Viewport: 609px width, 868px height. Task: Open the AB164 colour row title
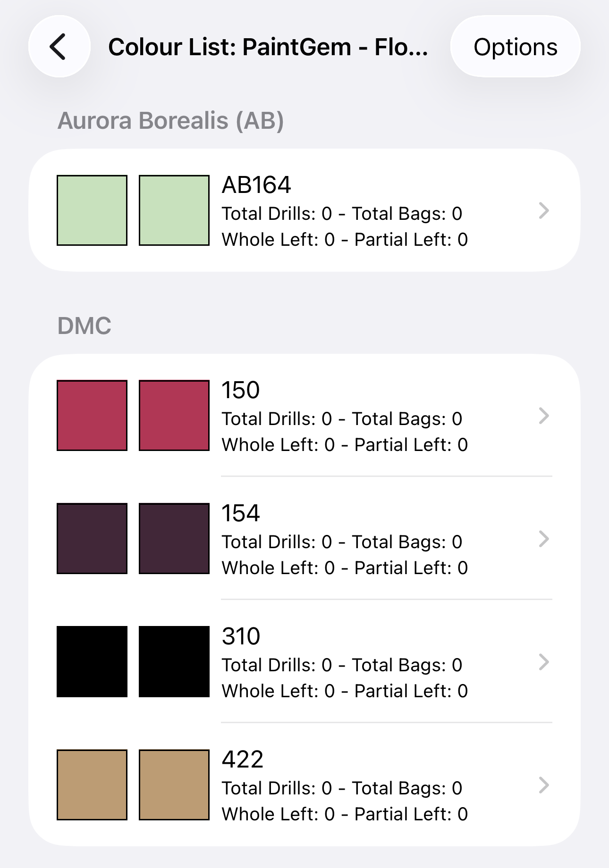coord(256,185)
